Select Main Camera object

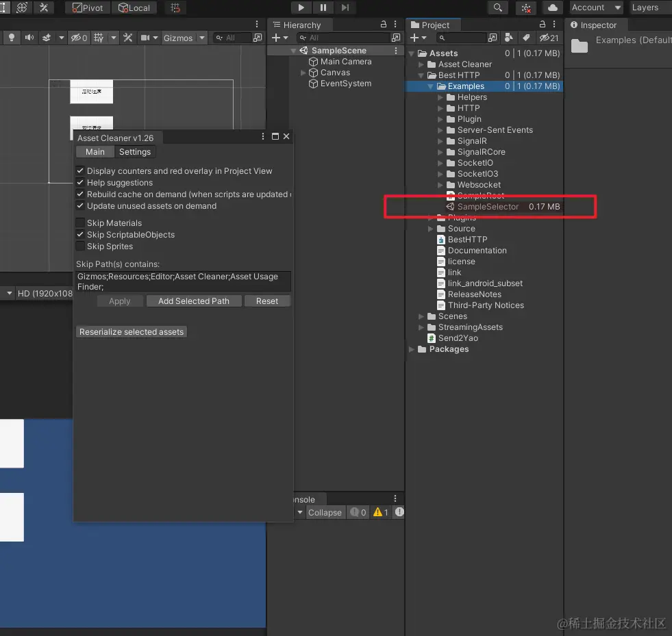tap(346, 61)
